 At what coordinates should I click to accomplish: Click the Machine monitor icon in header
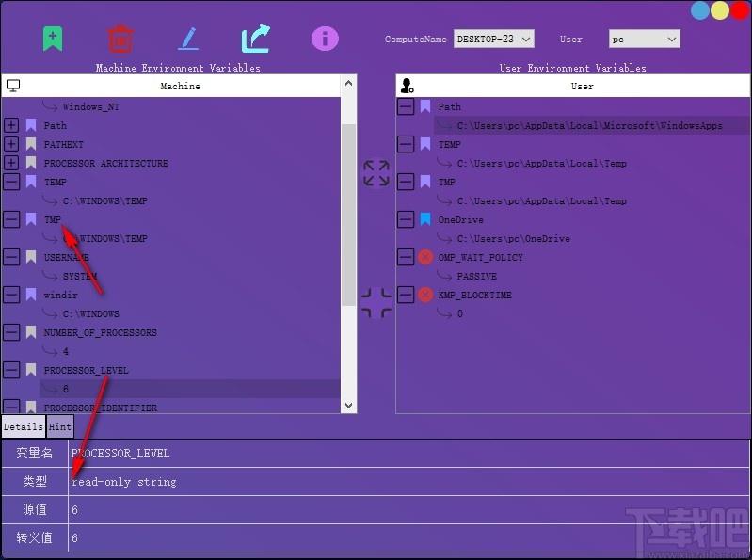coord(13,86)
